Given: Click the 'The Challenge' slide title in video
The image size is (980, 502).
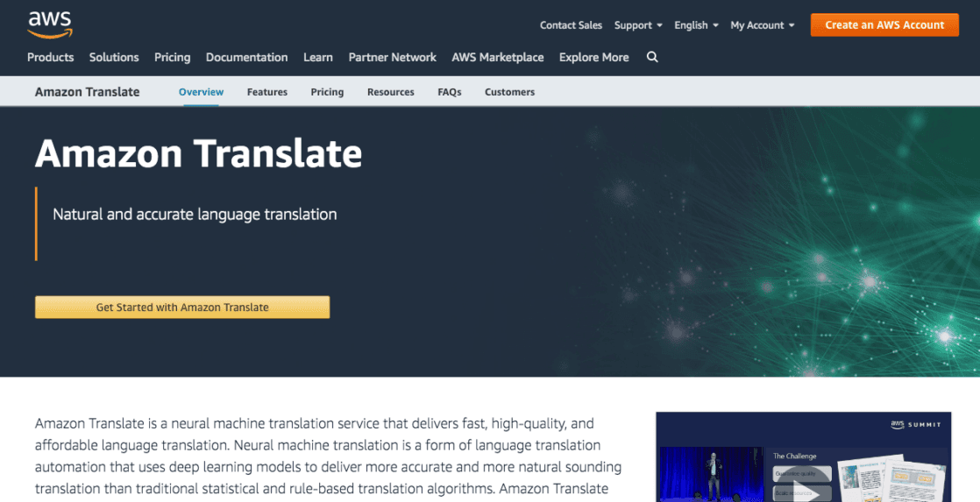Looking at the screenshot, I should [794, 456].
